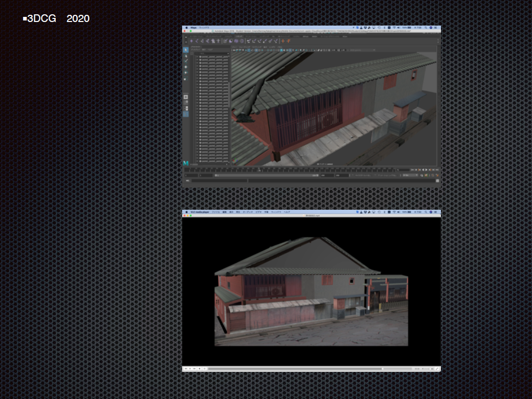Open the frame rate dropdown in Maya's range bar
The height and width of the screenshot is (399, 532).
409,175
